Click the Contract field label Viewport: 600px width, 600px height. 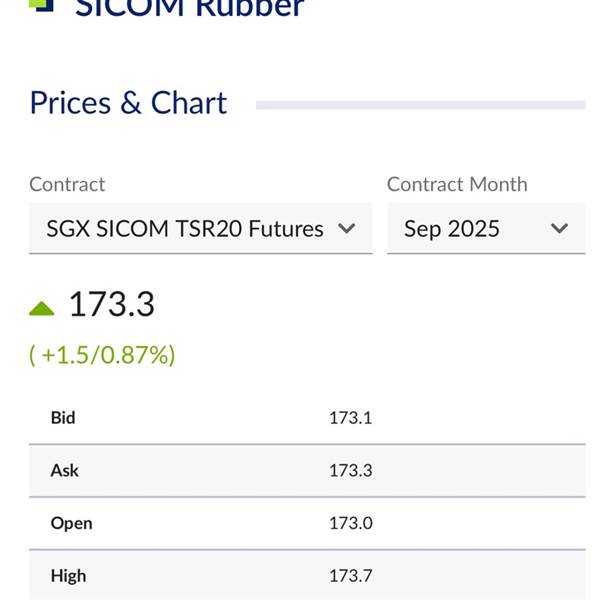coord(67,184)
